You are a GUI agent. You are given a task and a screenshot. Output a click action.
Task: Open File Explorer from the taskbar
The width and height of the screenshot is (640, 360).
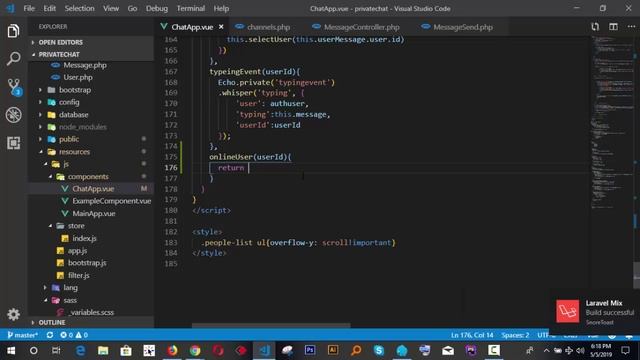click(103, 351)
